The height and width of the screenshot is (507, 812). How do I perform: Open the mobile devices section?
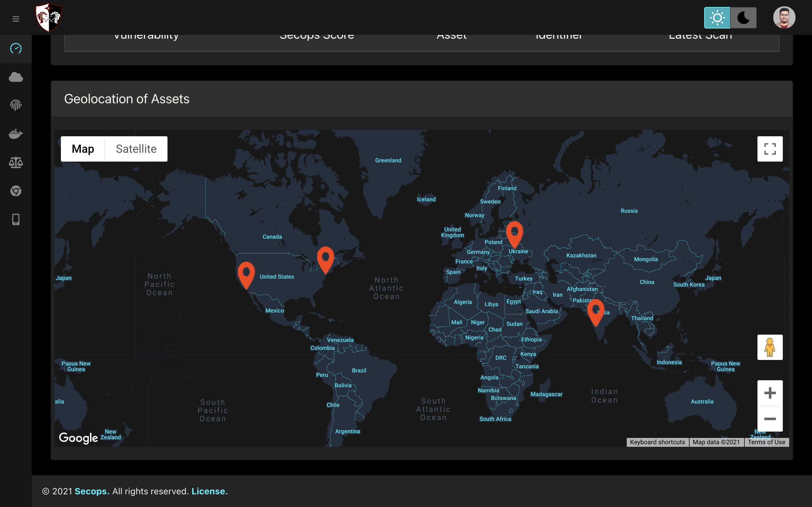coord(16,219)
